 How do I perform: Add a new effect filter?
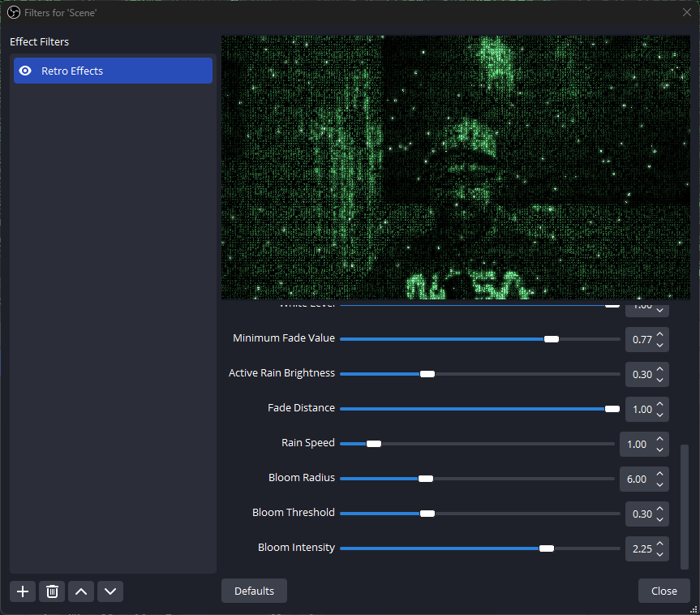tap(23, 591)
